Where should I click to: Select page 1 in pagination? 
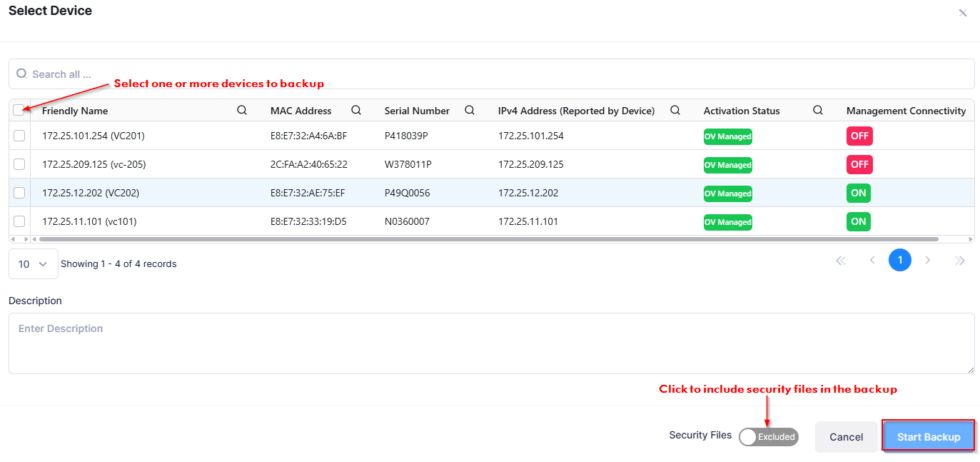click(x=899, y=261)
